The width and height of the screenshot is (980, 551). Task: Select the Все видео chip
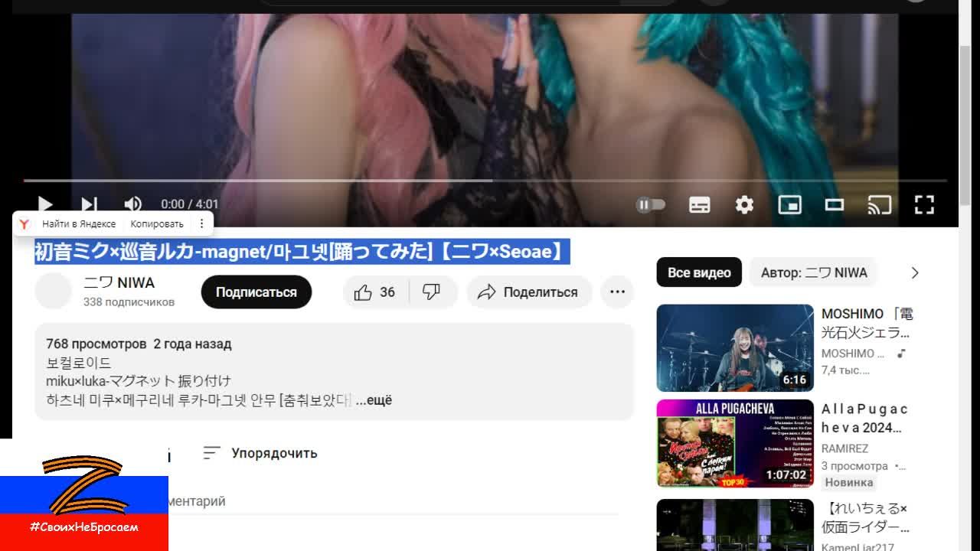coord(699,272)
